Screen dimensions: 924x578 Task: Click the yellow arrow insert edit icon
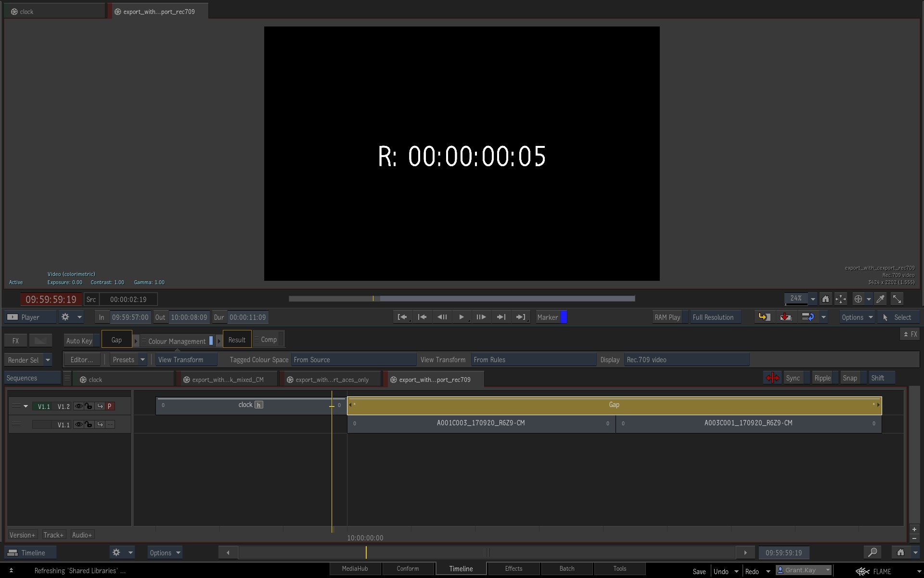click(764, 317)
